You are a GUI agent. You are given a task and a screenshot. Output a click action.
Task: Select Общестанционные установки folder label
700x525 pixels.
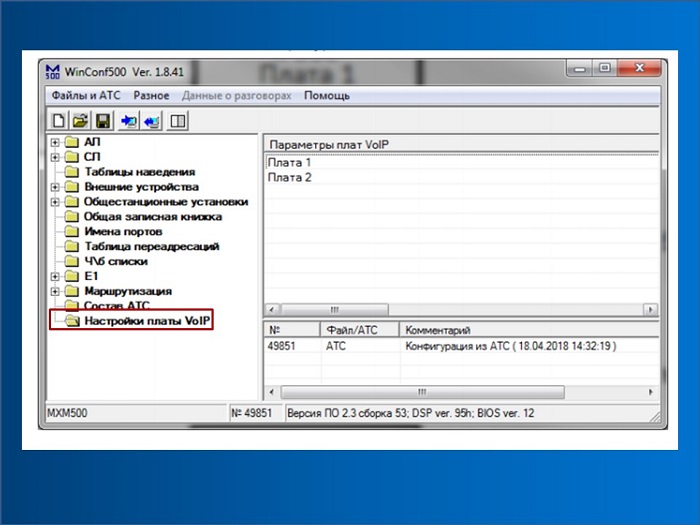[166, 202]
